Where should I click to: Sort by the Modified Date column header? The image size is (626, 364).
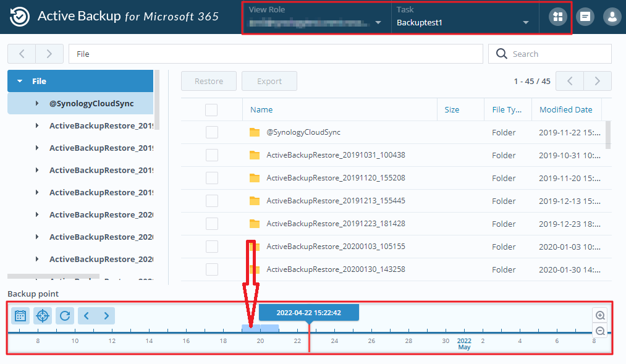[x=565, y=110]
